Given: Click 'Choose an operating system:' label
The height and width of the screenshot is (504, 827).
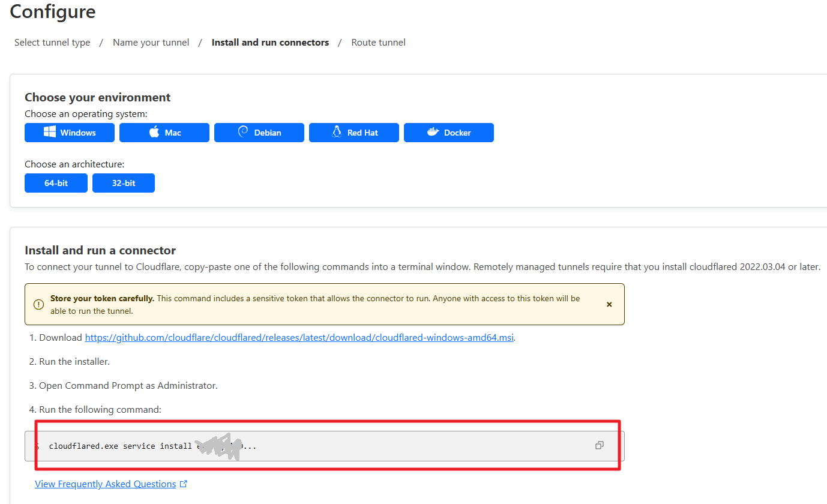Looking at the screenshot, I should (86, 113).
